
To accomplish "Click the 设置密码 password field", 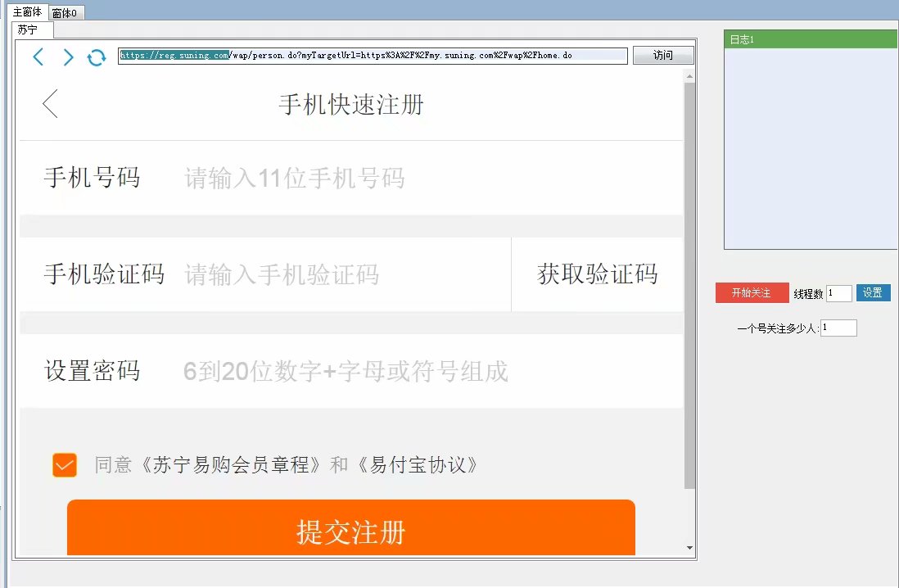I will point(351,371).
